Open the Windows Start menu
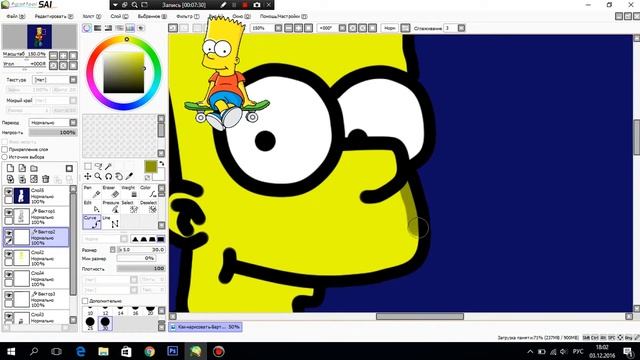640x360 pixels. (11, 351)
